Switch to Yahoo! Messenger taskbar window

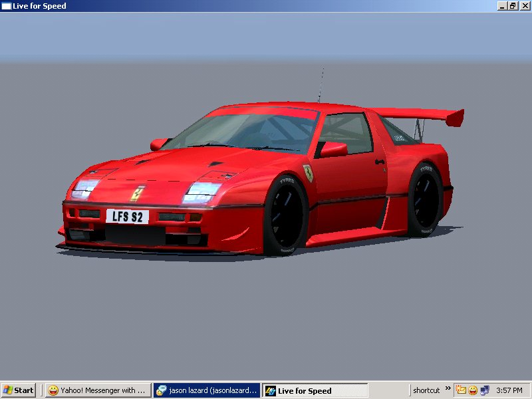[98, 390]
